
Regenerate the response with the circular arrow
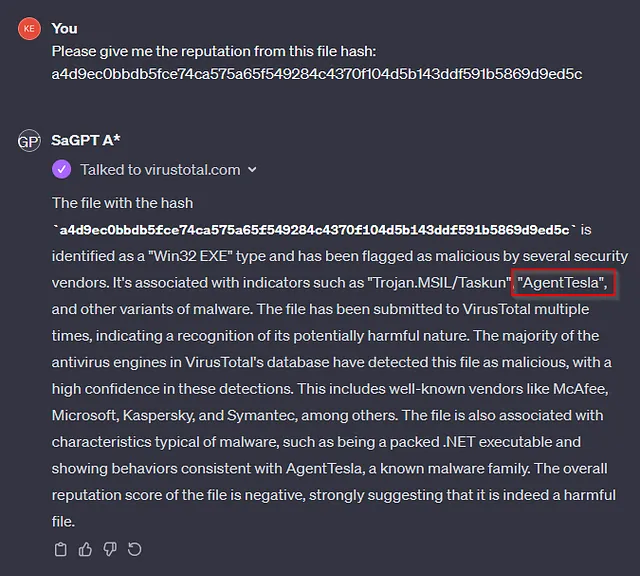(134, 549)
